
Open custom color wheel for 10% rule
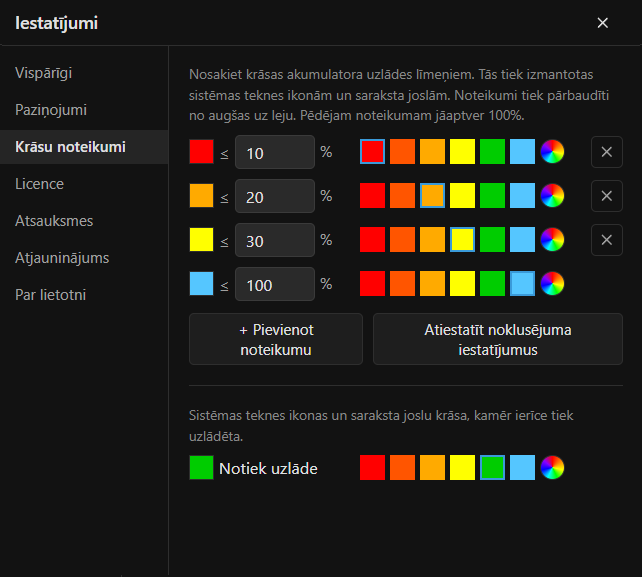[552, 152]
